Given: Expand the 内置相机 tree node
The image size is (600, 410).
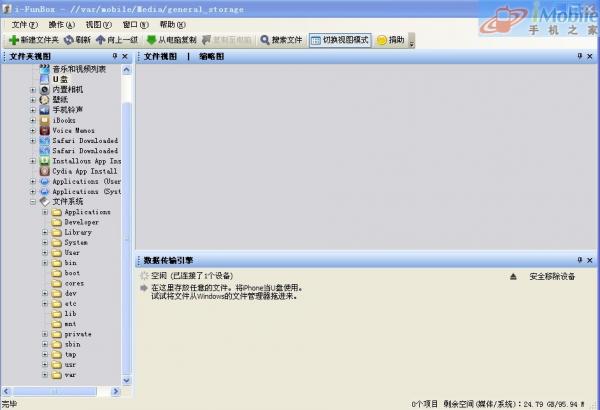Looking at the screenshot, I should tap(33, 90).
